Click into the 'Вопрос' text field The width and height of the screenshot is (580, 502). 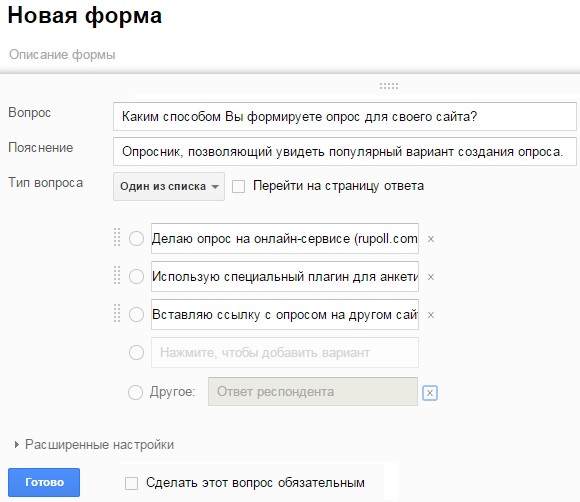coord(345,117)
